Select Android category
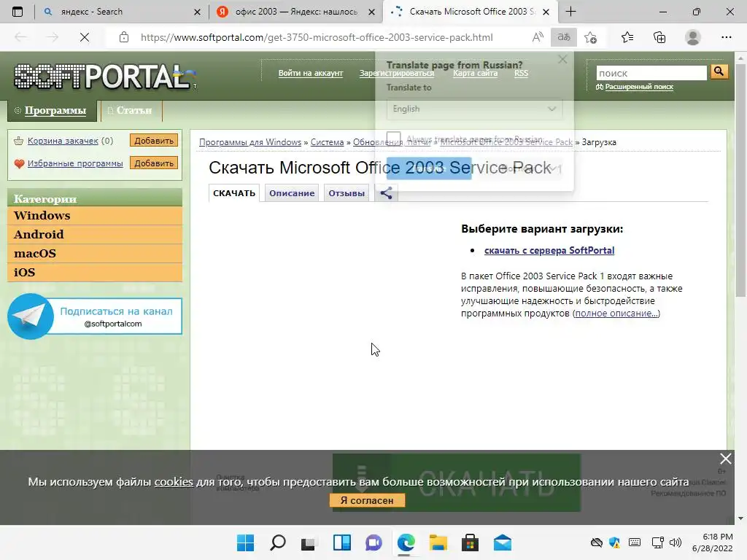This screenshot has height=560, width=747. click(95, 234)
